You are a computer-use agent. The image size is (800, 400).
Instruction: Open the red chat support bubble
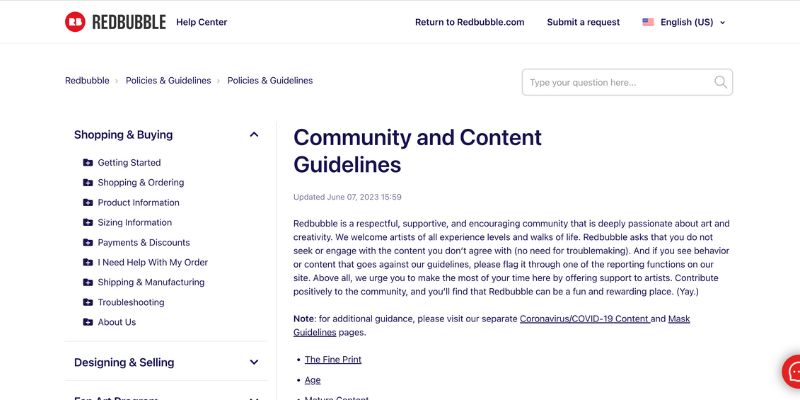(x=792, y=371)
